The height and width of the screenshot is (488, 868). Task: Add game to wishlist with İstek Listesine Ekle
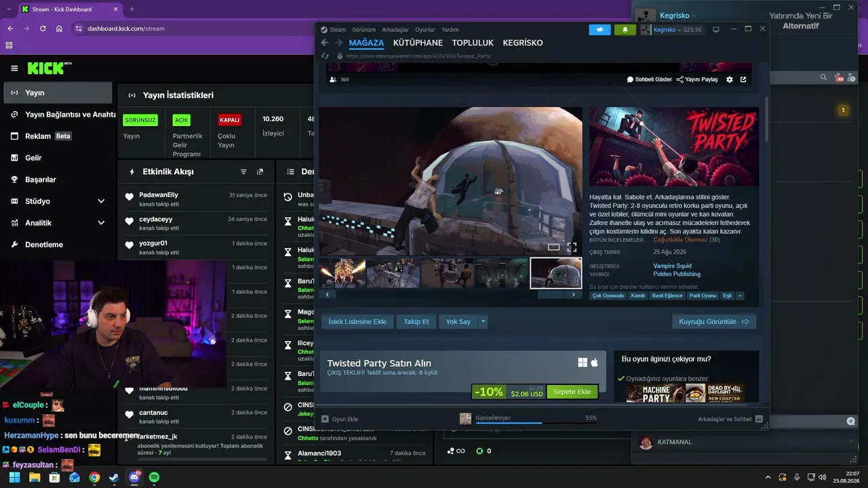(357, 322)
